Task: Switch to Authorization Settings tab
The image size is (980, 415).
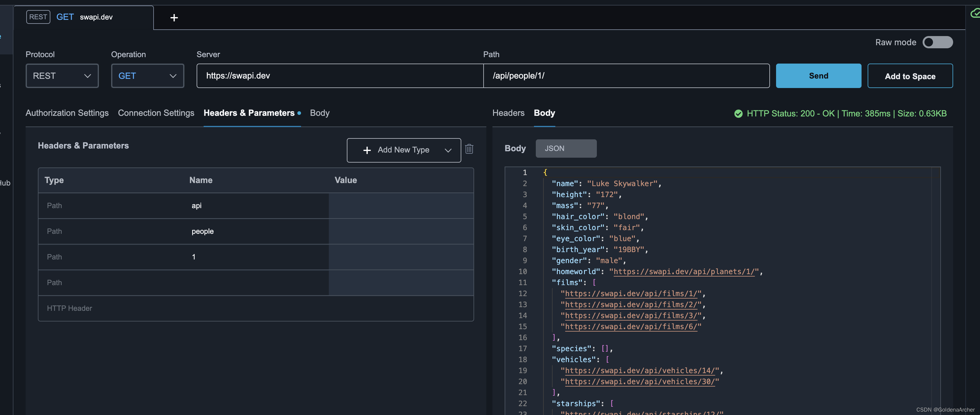Action: (x=67, y=113)
